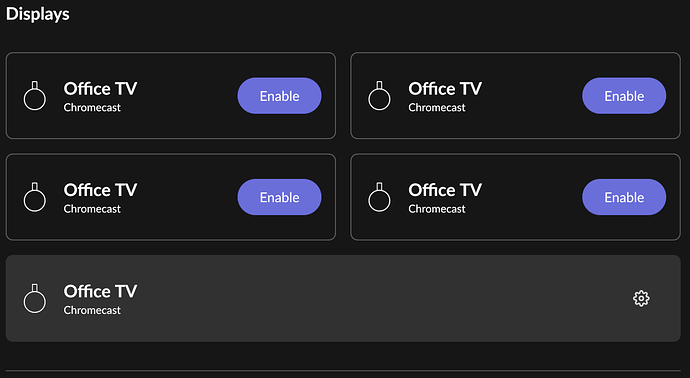Click Office TV title in middle-left card

pyautogui.click(x=100, y=190)
